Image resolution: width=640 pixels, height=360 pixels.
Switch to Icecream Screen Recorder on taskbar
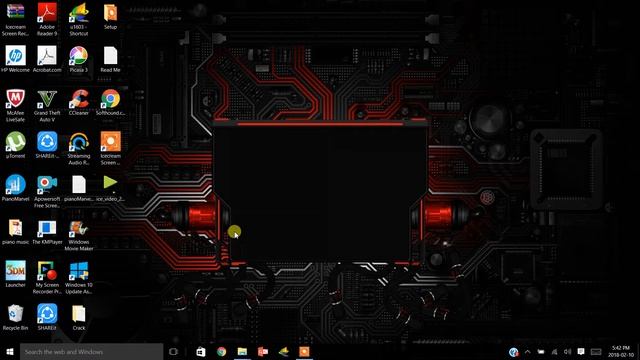[x=304, y=351]
